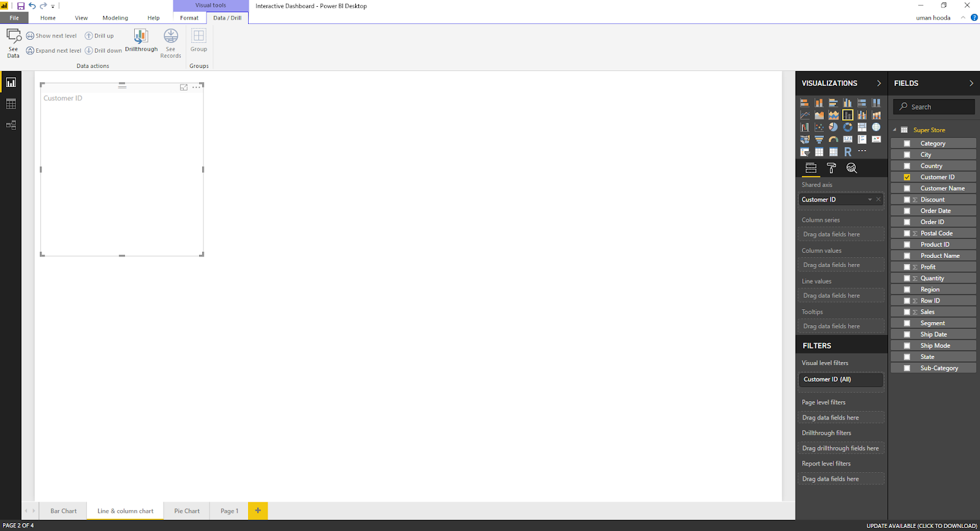Enable the Discount field
980x531 pixels.
(907, 200)
